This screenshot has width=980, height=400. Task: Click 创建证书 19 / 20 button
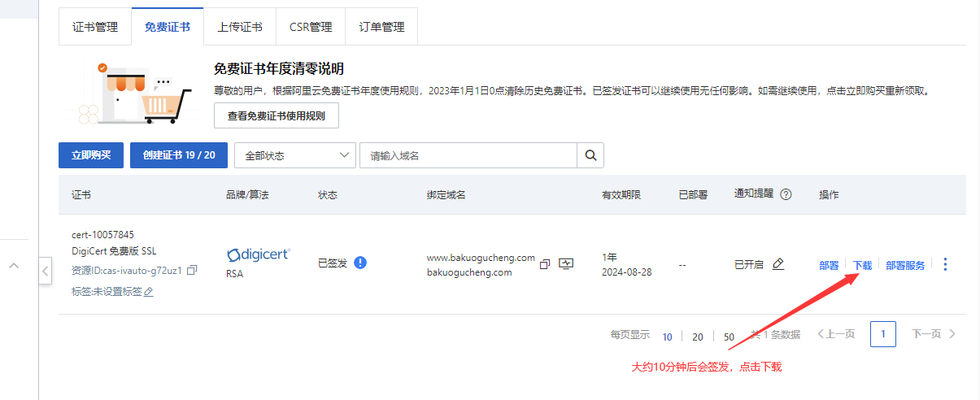(179, 155)
